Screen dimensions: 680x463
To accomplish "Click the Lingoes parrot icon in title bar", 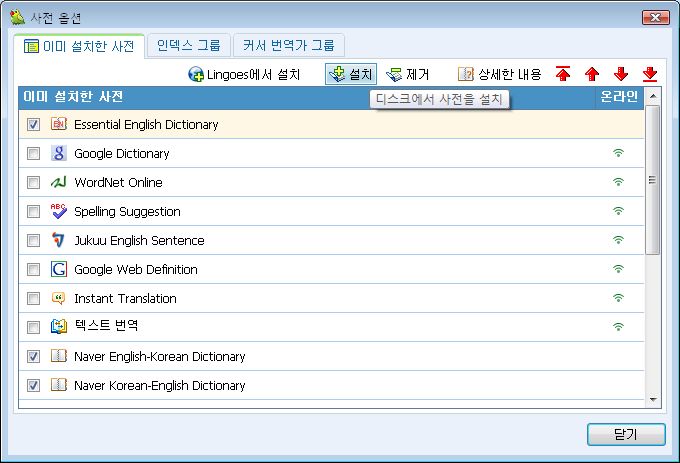I will tap(17, 17).
